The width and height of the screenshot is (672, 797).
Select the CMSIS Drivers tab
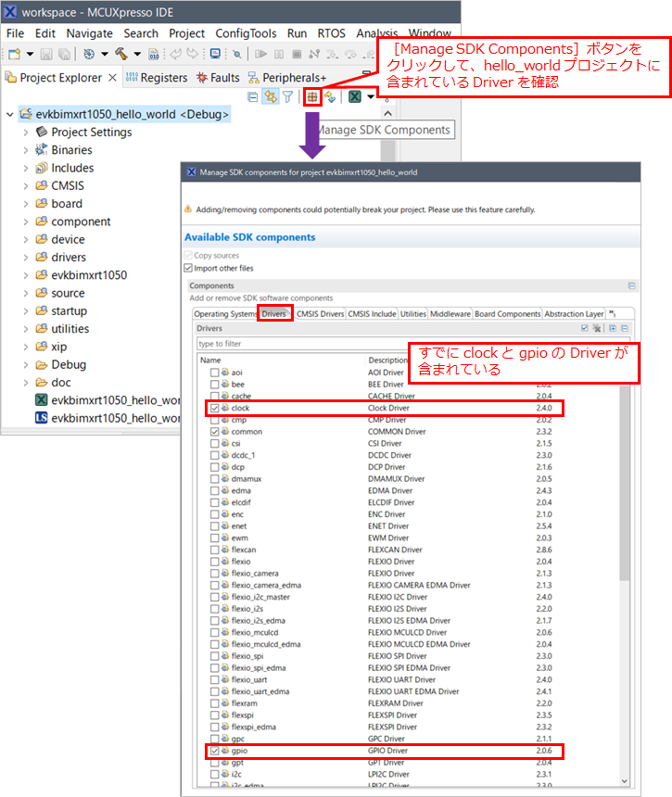[x=320, y=314]
